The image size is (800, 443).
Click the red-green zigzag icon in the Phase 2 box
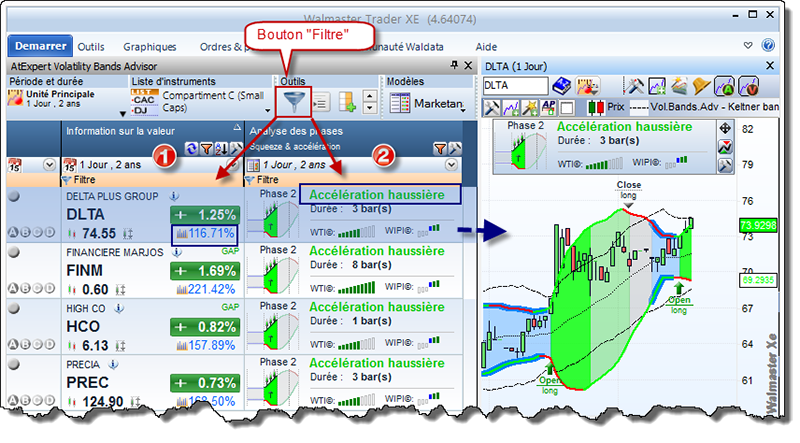click(x=725, y=147)
